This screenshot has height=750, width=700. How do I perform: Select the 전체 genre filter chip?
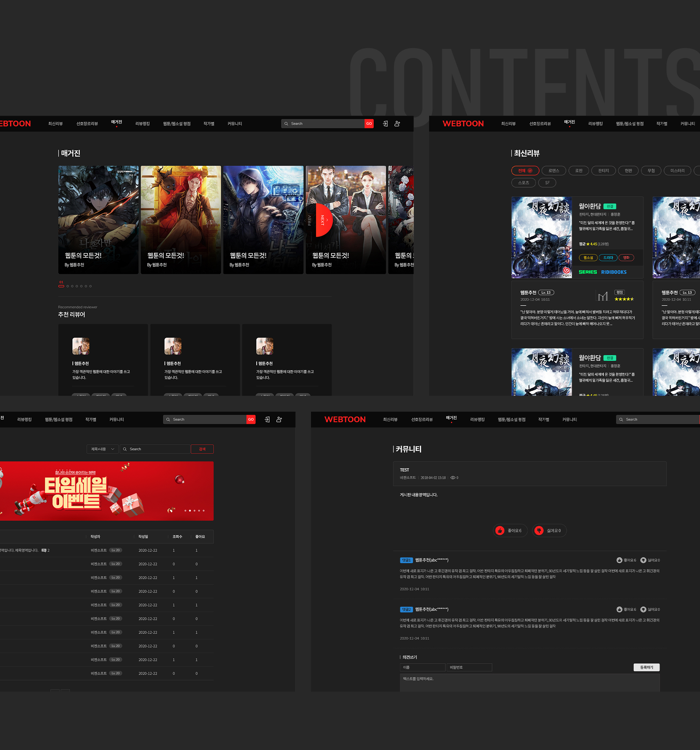click(x=525, y=170)
